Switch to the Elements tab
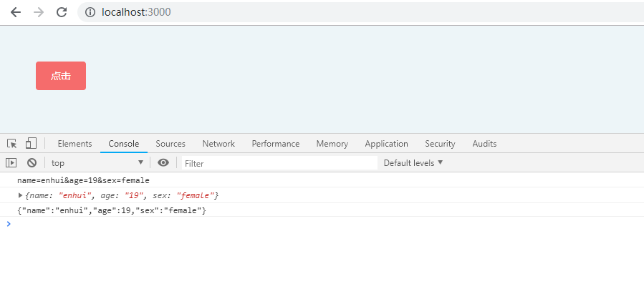The height and width of the screenshot is (284, 644). click(75, 144)
